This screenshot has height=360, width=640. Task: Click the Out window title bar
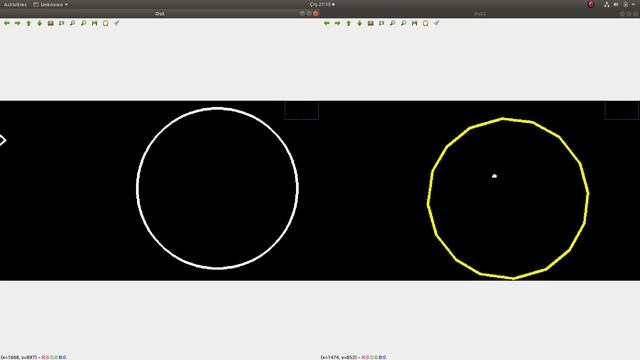(160, 13)
